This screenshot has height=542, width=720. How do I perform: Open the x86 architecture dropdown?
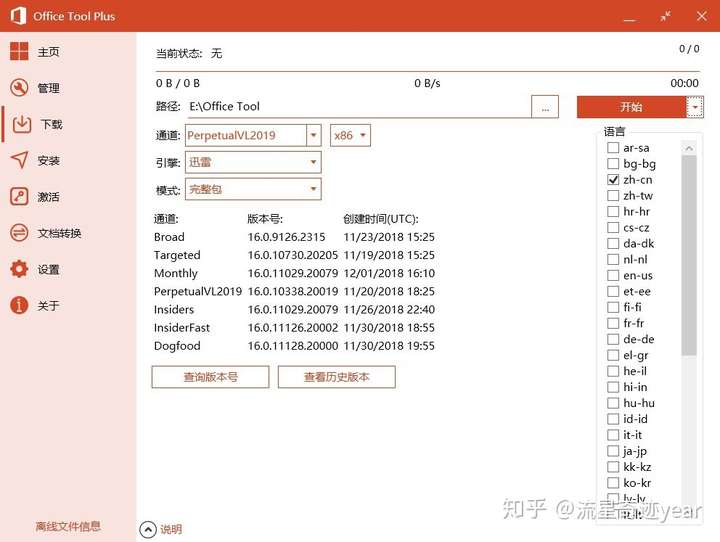click(x=350, y=136)
